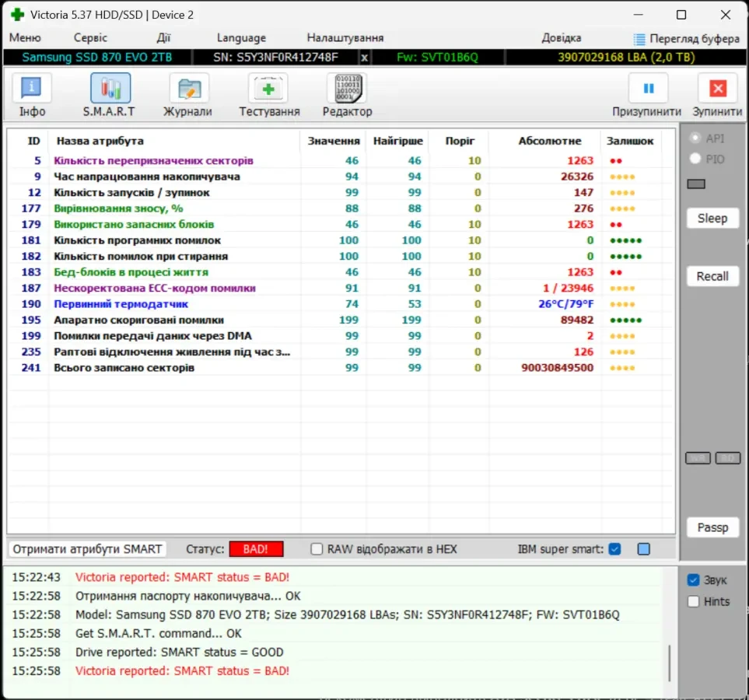The height and width of the screenshot is (700, 749).
Task: Toggle RAW відображати в HEX checkbox
Action: click(317, 549)
